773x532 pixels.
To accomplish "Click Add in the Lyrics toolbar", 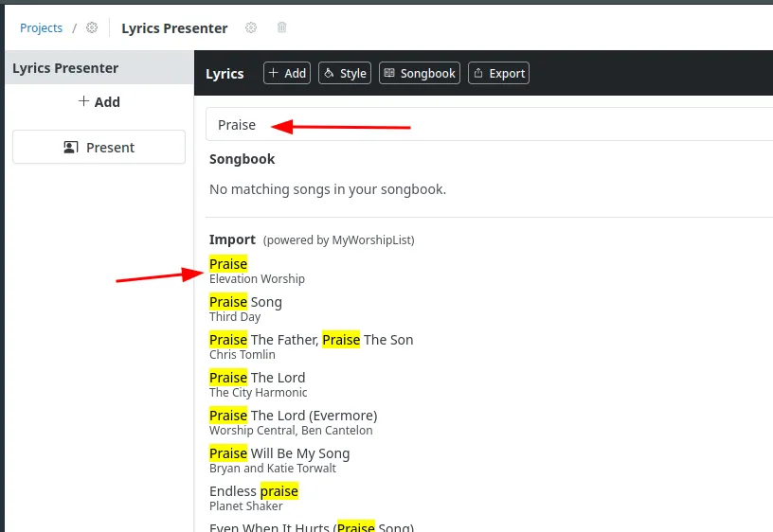I will (287, 74).
